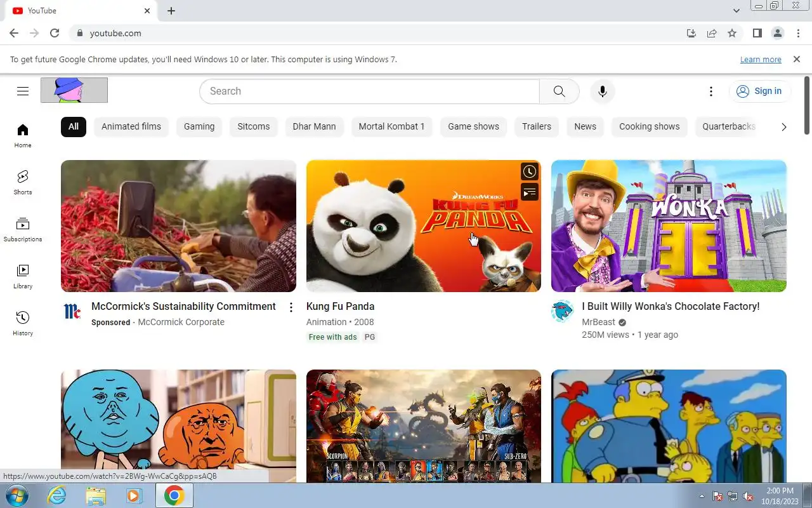Open Chrome profile icon
This screenshot has width=812, height=508.
(x=778, y=33)
